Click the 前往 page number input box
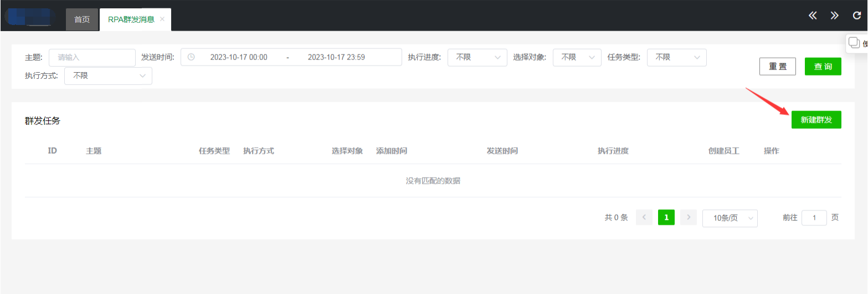Image resolution: width=868 pixels, height=294 pixels. [x=814, y=218]
